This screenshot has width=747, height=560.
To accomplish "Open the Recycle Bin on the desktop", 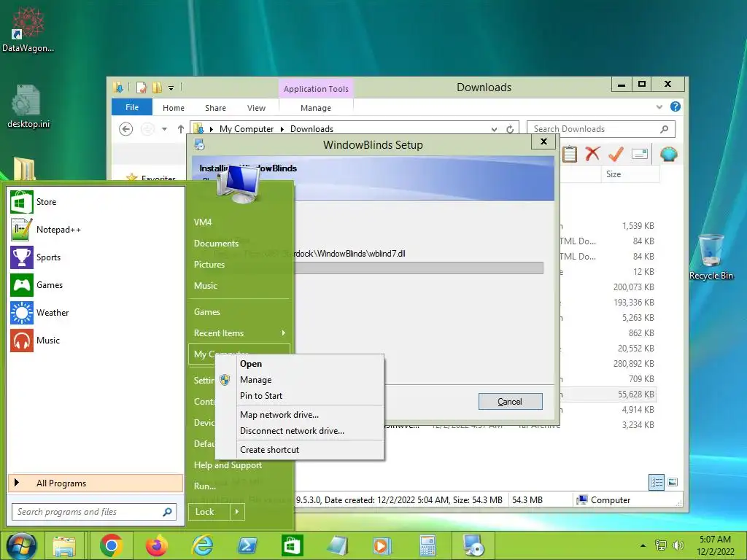I will tap(711, 257).
